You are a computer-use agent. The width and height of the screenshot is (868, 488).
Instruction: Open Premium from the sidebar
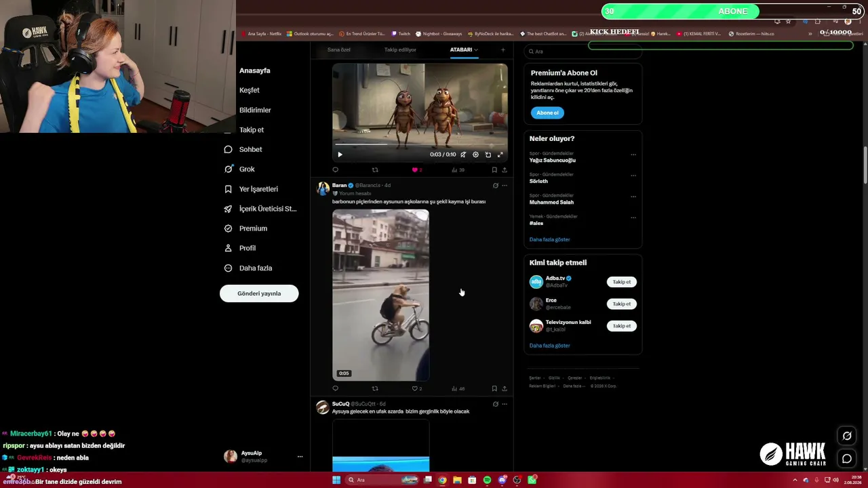click(x=253, y=228)
